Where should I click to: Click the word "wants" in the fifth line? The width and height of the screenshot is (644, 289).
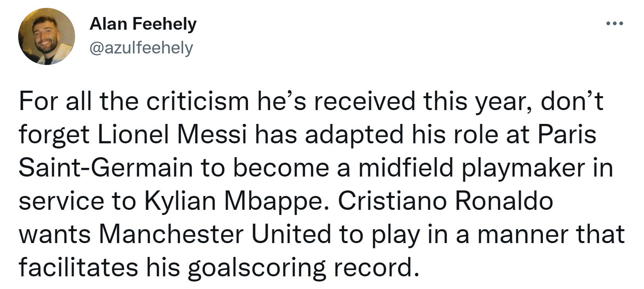point(55,235)
